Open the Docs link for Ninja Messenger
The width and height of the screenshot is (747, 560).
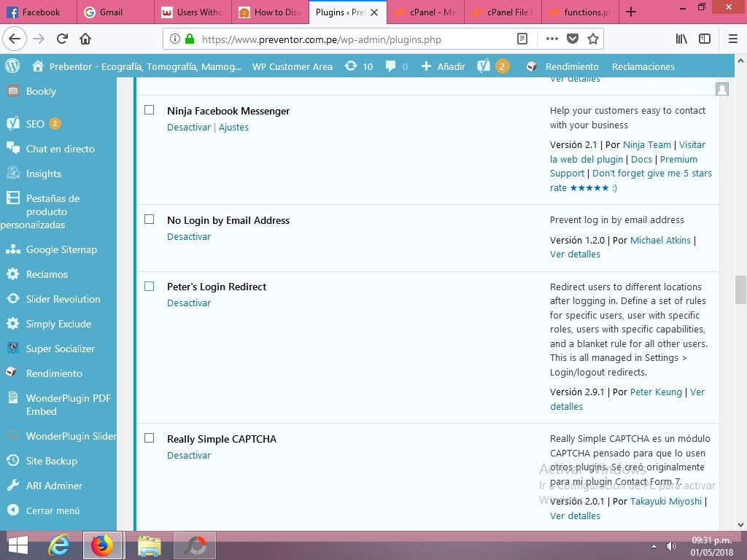click(641, 159)
